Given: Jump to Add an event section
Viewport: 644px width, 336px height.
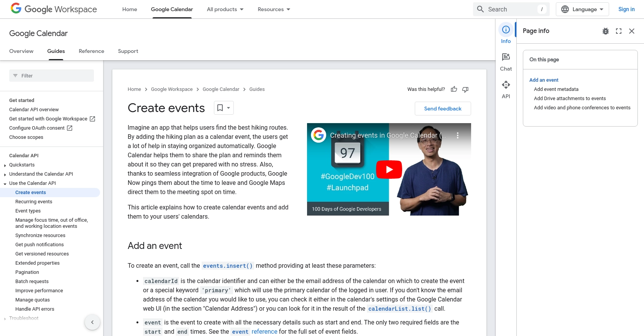Looking at the screenshot, I should [544, 80].
